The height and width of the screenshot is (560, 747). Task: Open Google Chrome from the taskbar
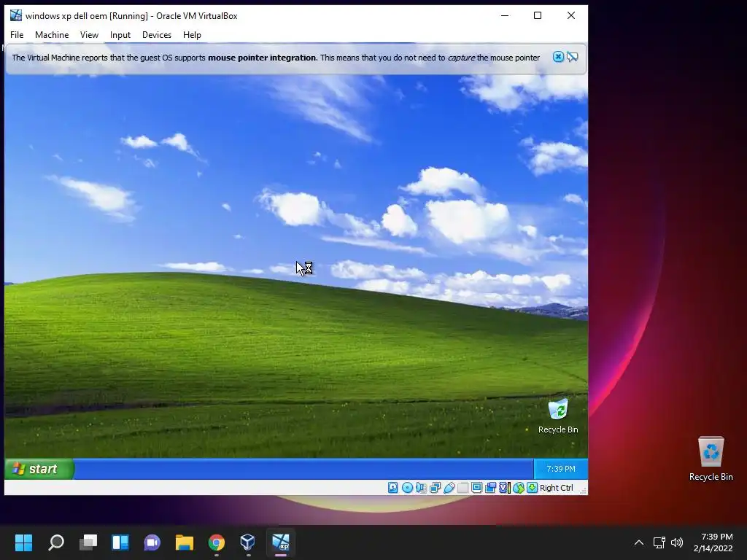216,542
